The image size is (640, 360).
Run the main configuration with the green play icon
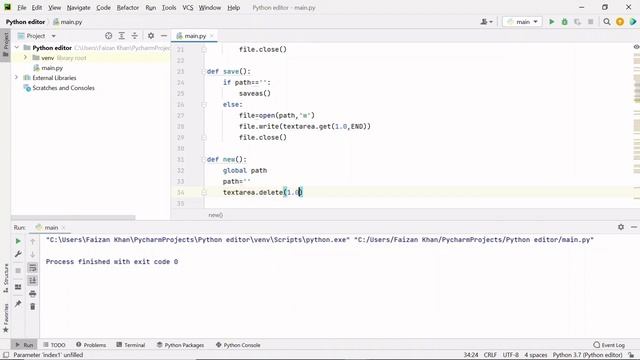[x=551, y=22]
